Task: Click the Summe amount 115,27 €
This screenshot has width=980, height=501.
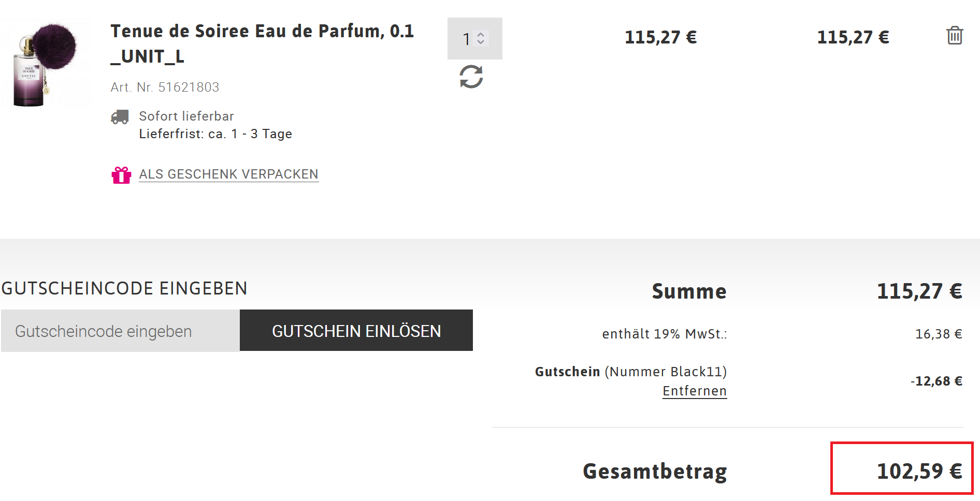Action: 919,291
